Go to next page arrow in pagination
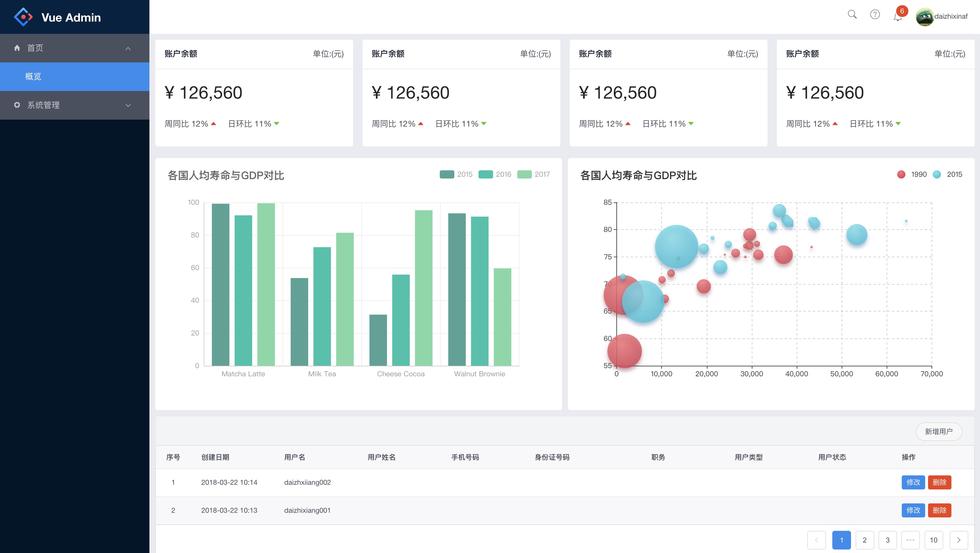 pos(959,540)
